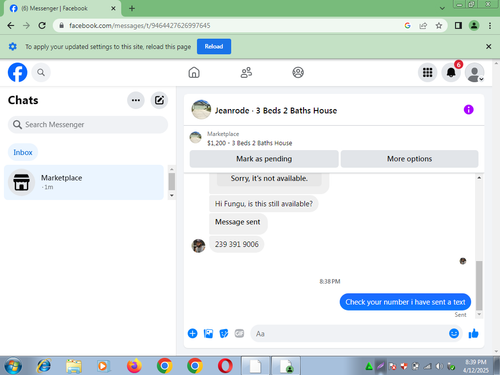Viewport: 500px width, 375px height.
Task: Click the Reload button in settings bar
Action: click(x=214, y=46)
